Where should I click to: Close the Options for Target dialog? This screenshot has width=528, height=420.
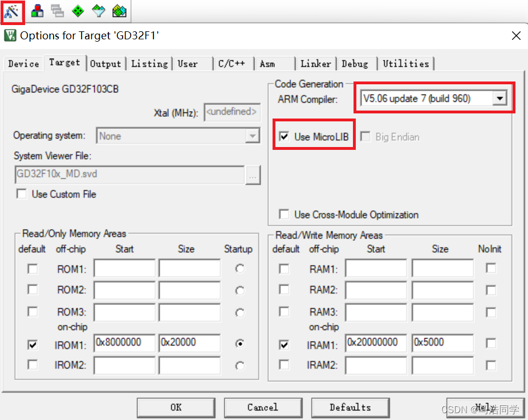tap(516, 35)
